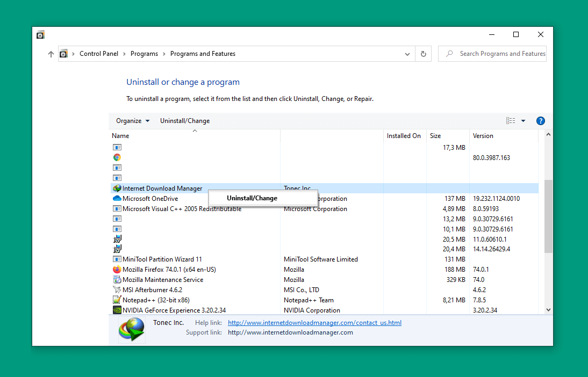The image size is (588, 377).
Task: Click the NVIDIA GeForce Experience icon
Action: 117,310
